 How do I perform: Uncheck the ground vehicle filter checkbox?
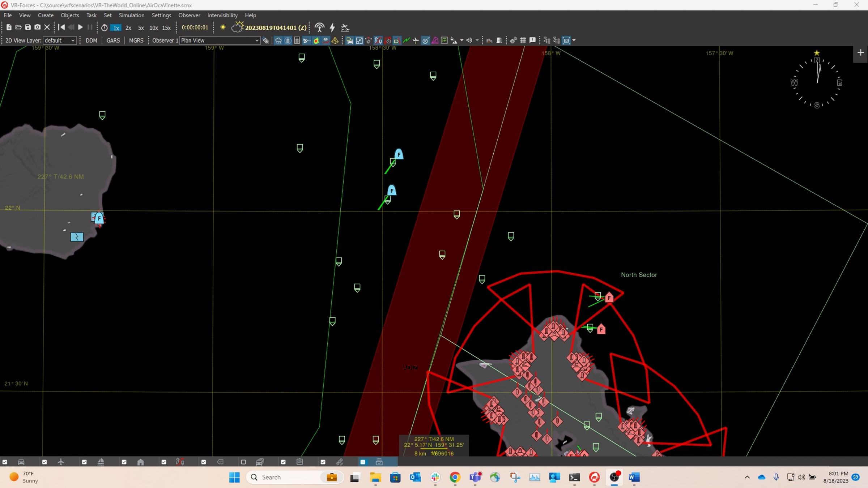[x=5, y=462]
